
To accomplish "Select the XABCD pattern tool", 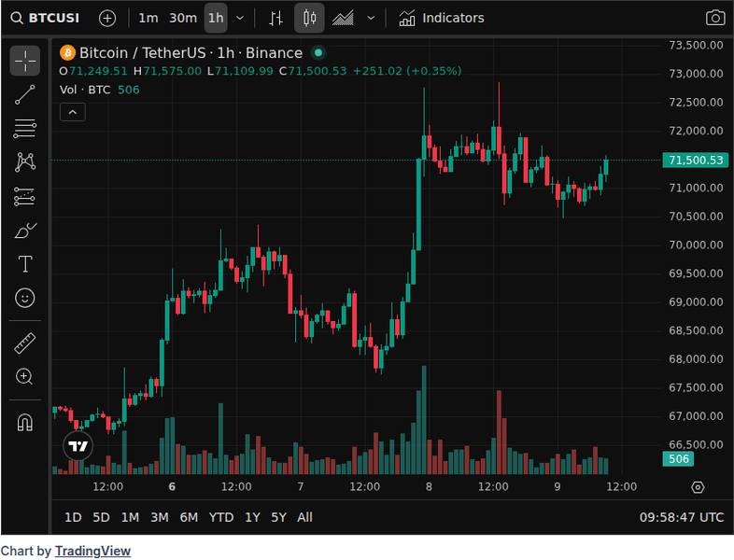I will coord(25,162).
